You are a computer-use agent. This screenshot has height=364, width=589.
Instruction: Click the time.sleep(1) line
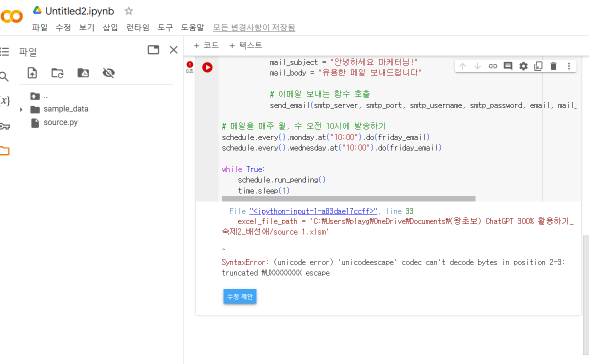[263, 191]
